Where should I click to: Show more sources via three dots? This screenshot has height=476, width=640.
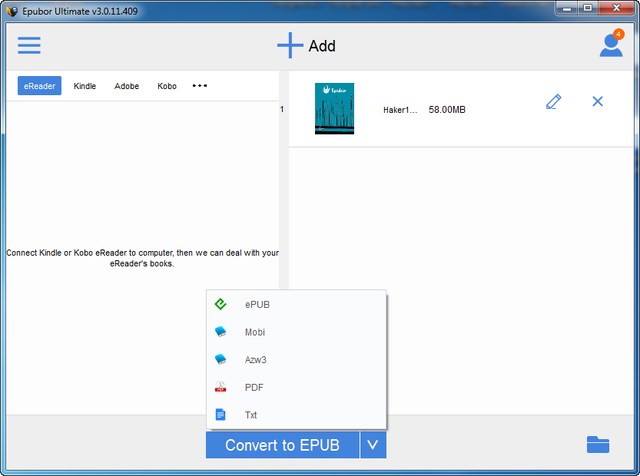point(200,86)
